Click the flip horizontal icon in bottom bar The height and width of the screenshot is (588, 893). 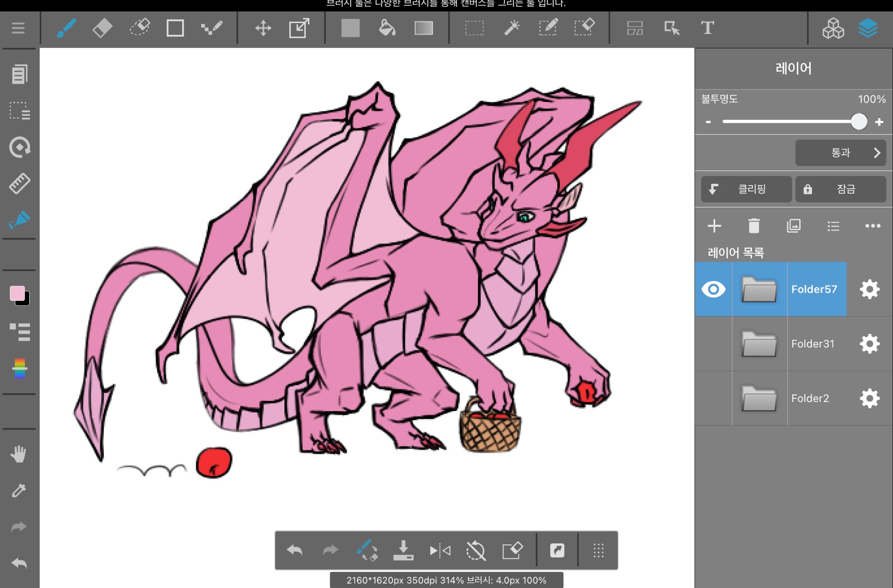(x=440, y=551)
